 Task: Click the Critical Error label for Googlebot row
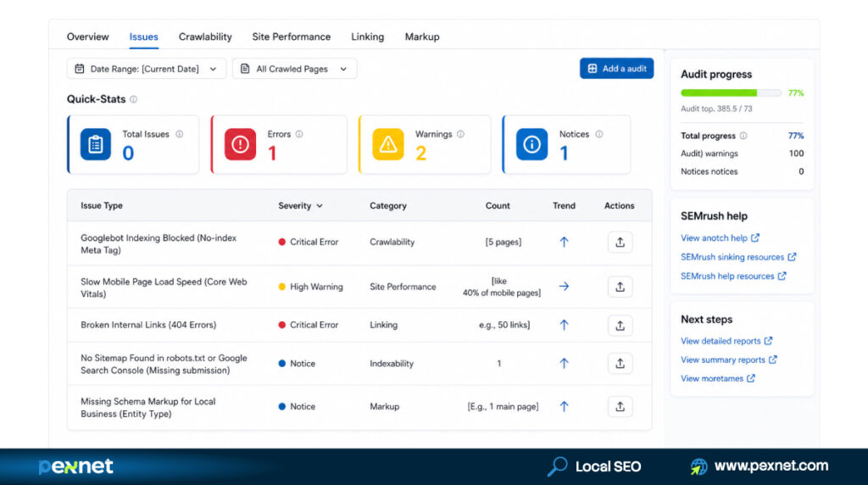coord(314,242)
